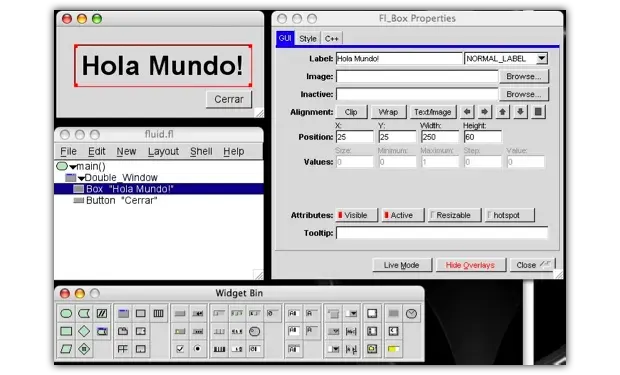Add a plain Button widget from Widget Bin
Image resolution: width=620 pixels, height=375 pixels.
tap(180, 314)
